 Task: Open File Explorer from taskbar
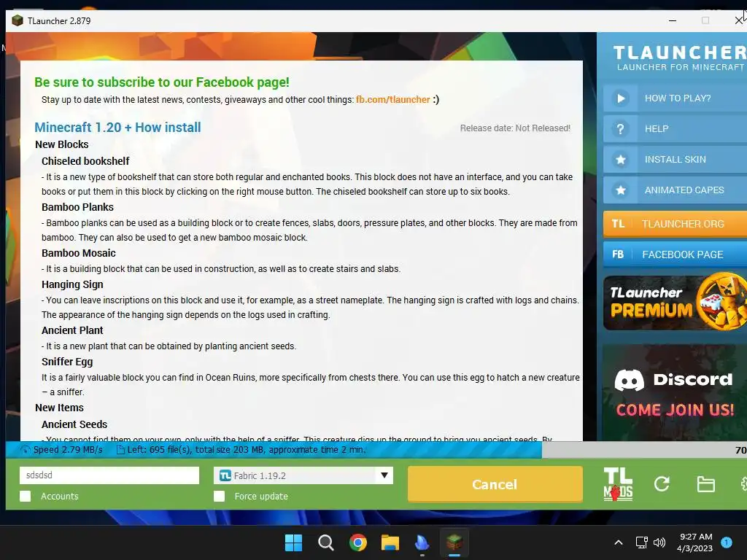click(x=390, y=542)
